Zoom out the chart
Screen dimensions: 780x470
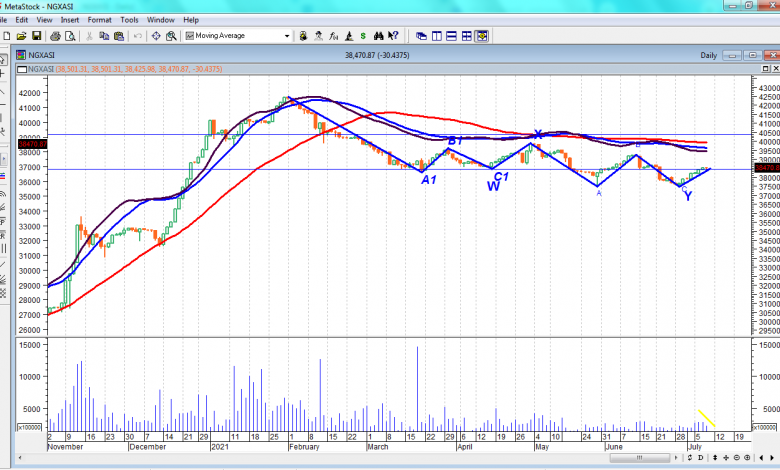737,458
